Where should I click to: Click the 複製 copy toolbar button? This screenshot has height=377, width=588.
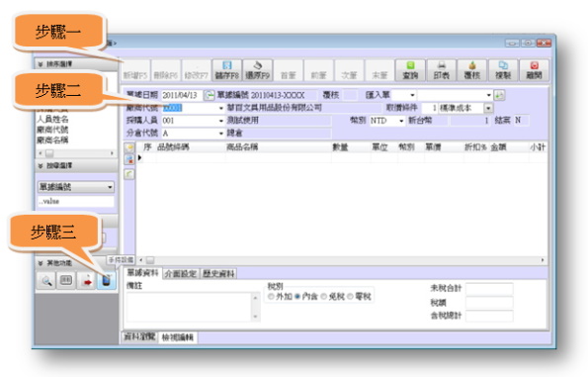click(x=503, y=70)
